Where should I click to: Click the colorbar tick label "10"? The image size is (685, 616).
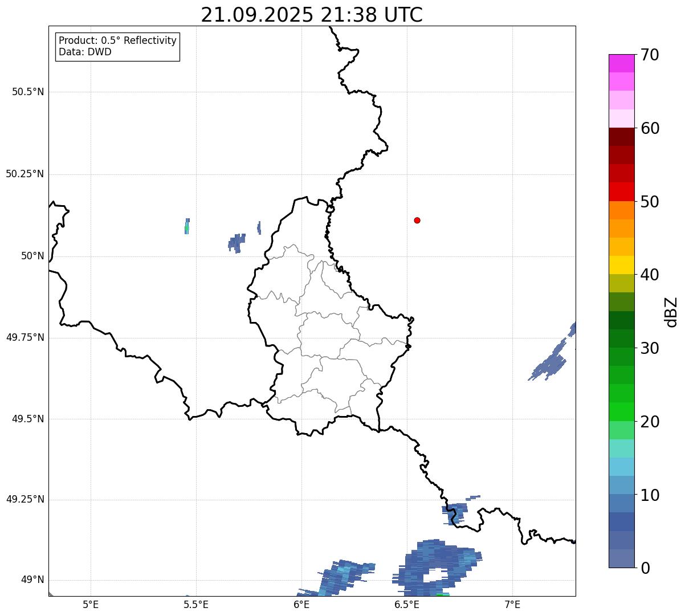[x=650, y=495]
